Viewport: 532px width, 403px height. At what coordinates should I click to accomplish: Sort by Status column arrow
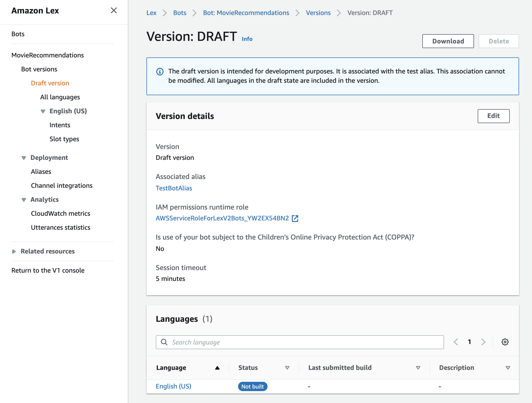pos(287,368)
